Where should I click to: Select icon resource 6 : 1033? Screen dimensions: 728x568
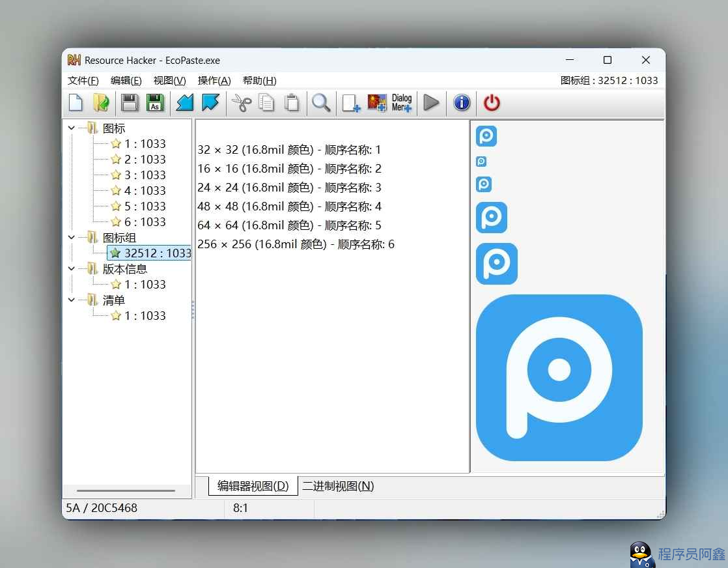pyautogui.click(x=145, y=222)
